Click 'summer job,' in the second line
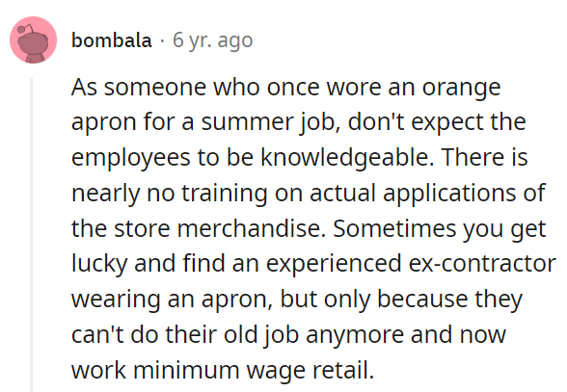Image resolution: width=567 pixels, height=392 pixels. coord(271,123)
